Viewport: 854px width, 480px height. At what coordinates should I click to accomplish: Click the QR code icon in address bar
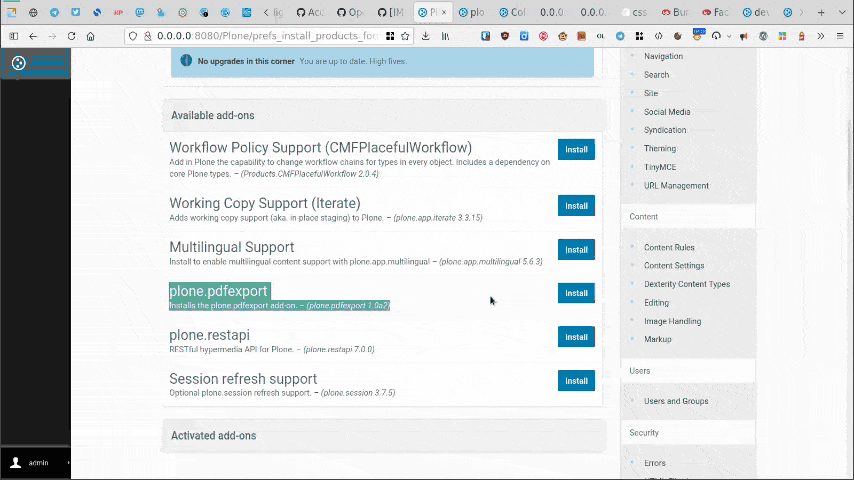pos(390,36)
